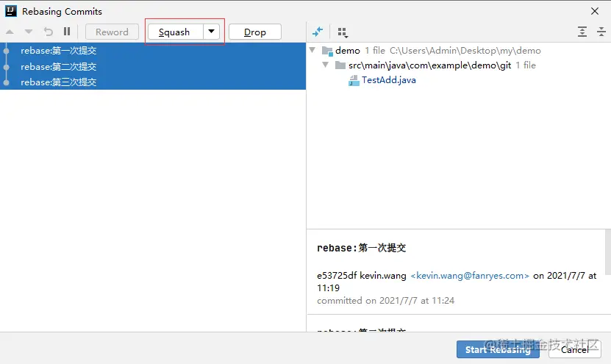Move selected commit up arrow
Screen dimensions: 611x364
10,32
